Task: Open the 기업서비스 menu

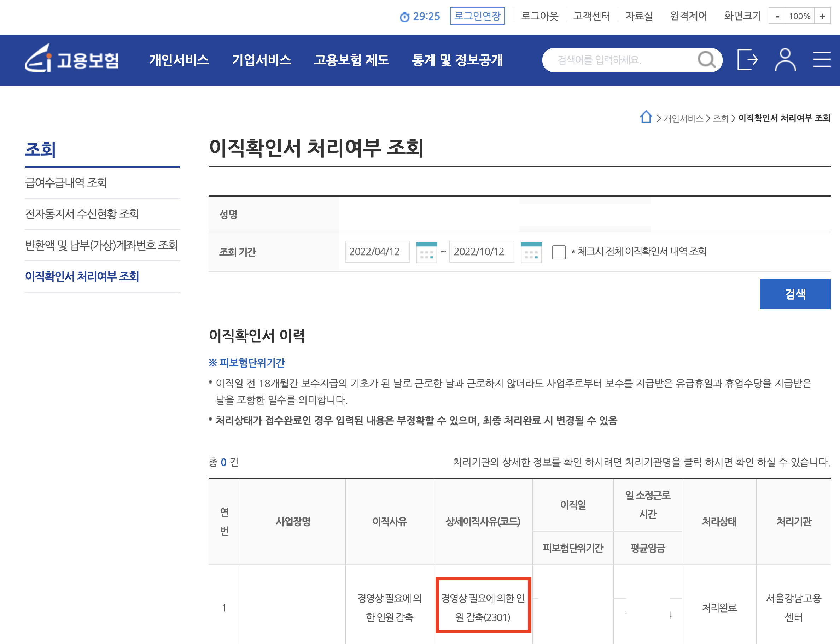Action: point(262,60)
